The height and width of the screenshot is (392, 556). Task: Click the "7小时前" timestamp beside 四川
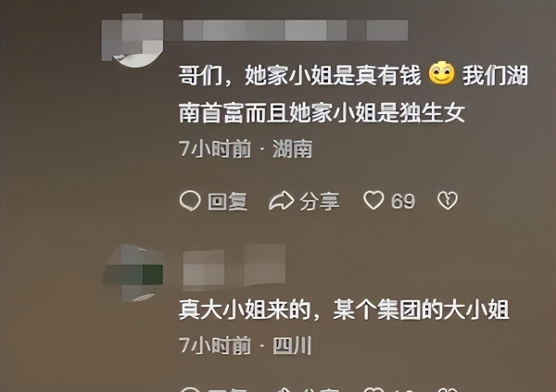pos(215,346)
